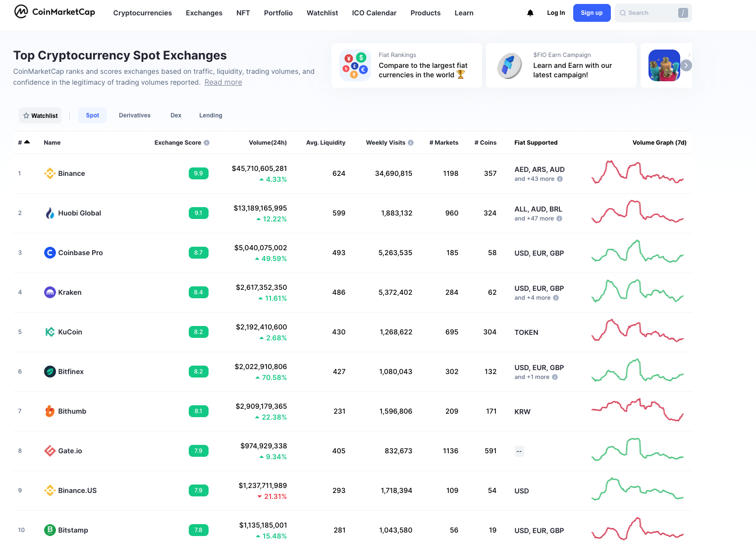Click Binance 9.9 exchange score badge

tap(199, 173)
